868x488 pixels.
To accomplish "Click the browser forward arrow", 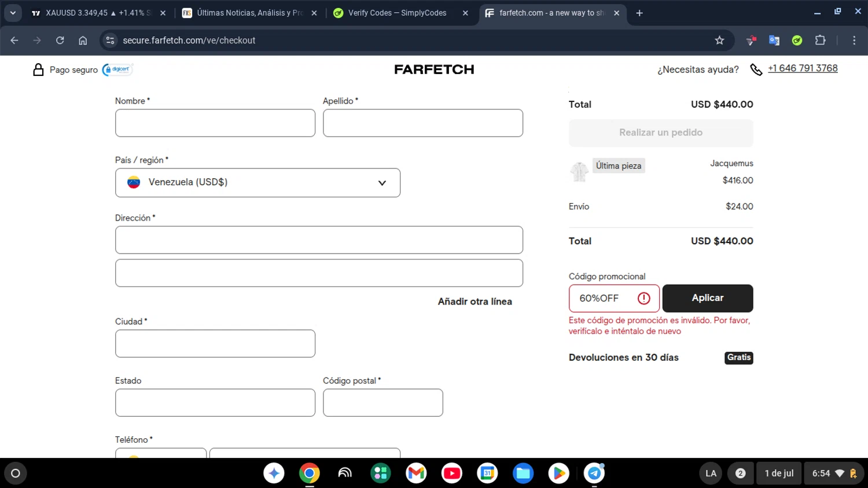I will [x=37, y=41].
